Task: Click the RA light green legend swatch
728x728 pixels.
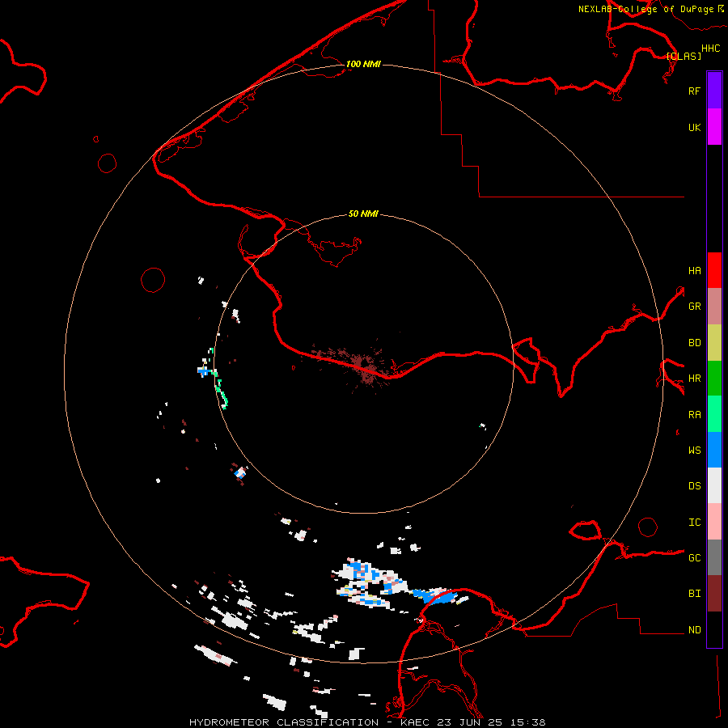Action: pyautogui.click(x=714, y=414)
